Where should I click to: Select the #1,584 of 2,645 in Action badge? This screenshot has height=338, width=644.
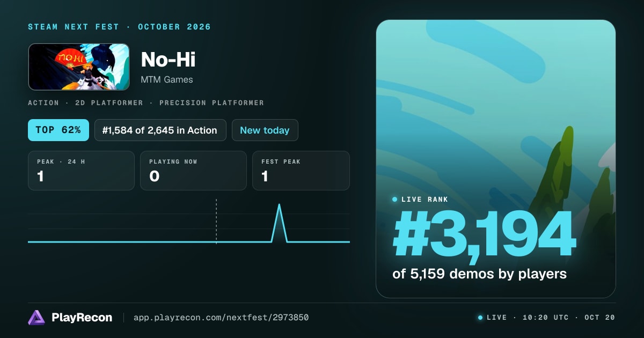160,130
